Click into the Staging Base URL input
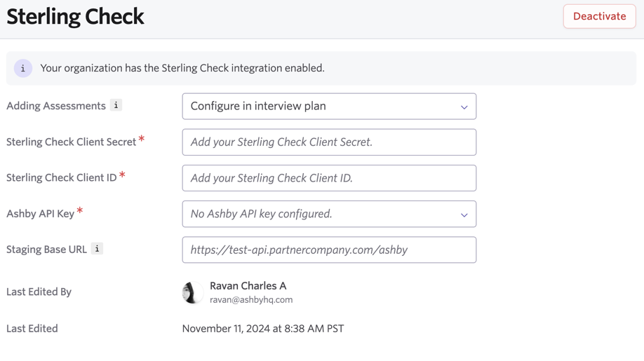Screen dimensions: 644x361 point(329,250)
